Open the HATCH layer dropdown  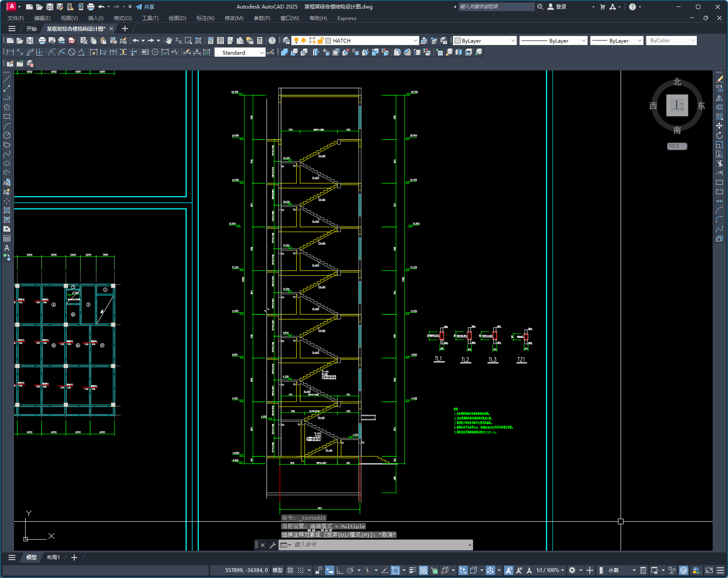[415, 41]
